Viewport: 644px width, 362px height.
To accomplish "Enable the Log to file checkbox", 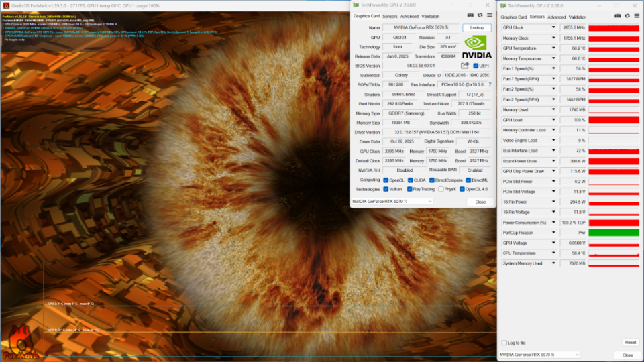I will coord(504,343).
